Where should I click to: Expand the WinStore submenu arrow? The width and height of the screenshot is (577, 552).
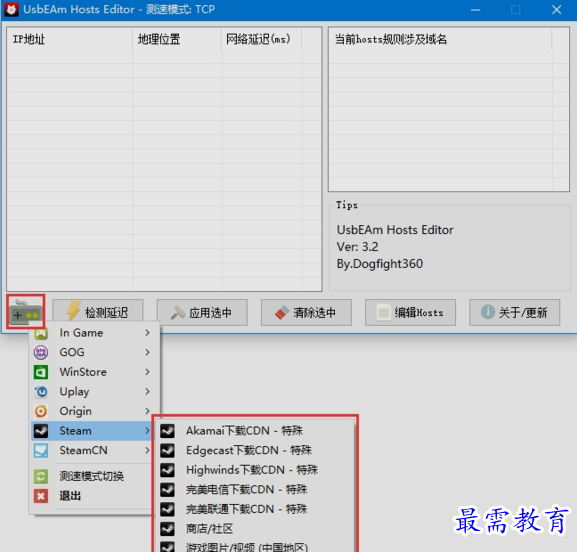coord(147,372)
